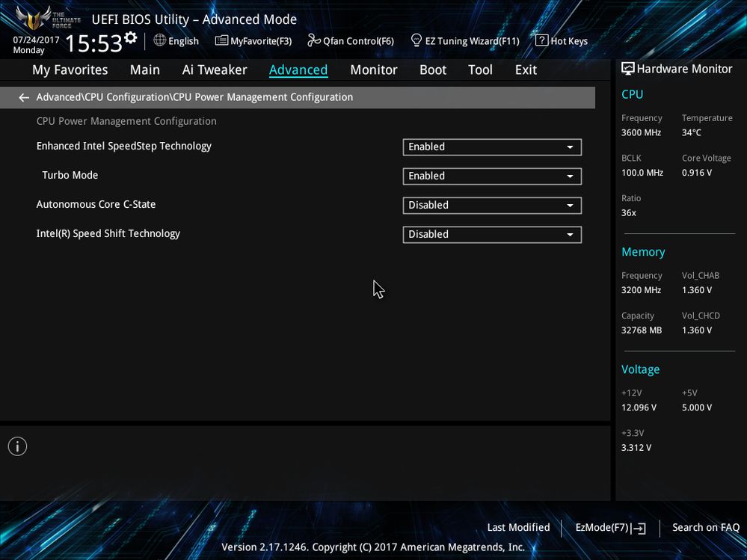Open Autonomous Core C-State dropdown
Screen dimensions: 747x560
click(492, 206)
